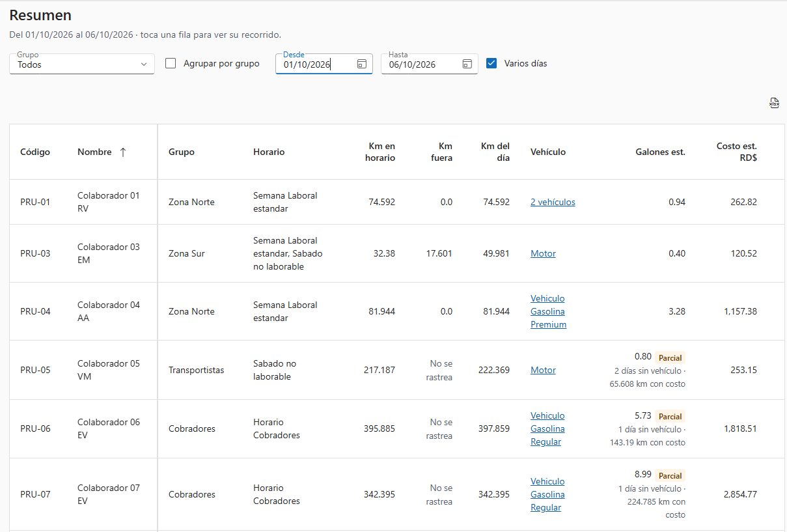Open the Hasta date calendar picker
787x532 pixels.
[467, 64]
